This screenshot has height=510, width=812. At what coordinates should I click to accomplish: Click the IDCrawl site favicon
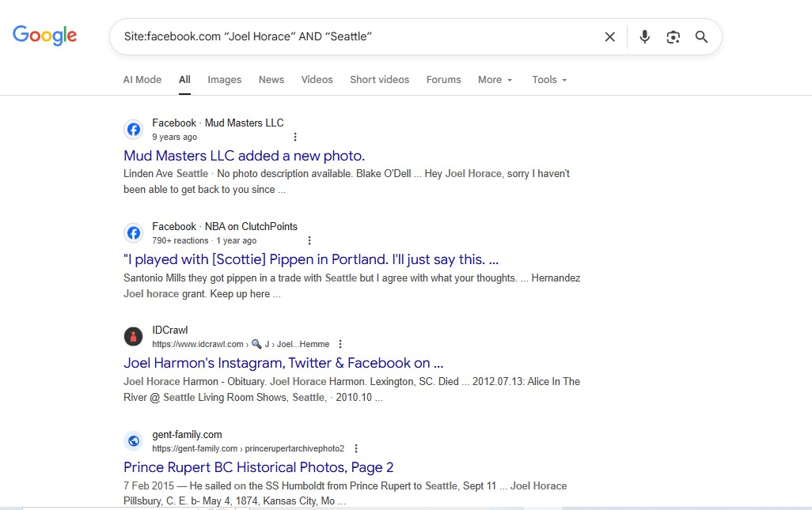click(133, 336)
